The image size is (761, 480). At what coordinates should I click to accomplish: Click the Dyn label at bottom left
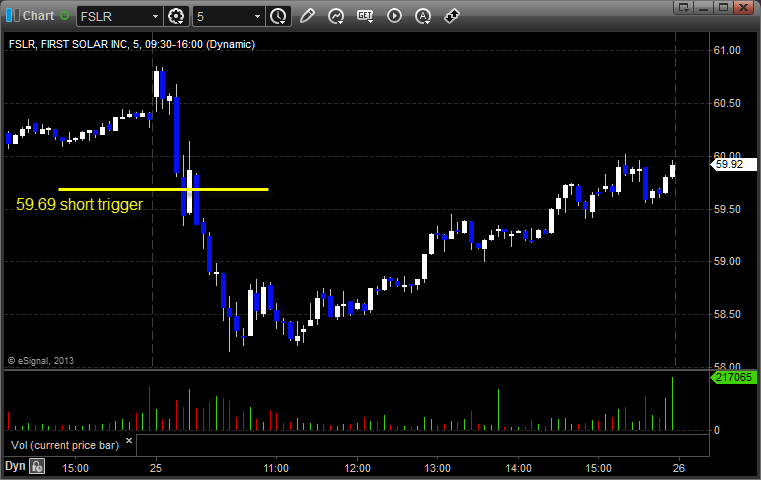coord(15,466)
